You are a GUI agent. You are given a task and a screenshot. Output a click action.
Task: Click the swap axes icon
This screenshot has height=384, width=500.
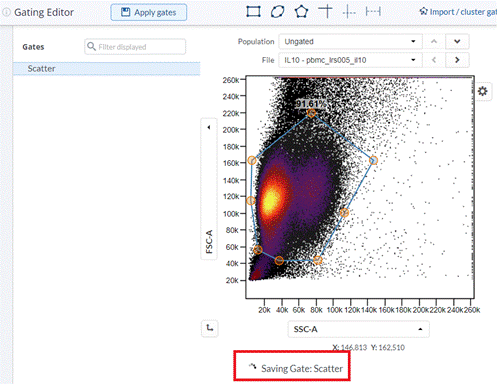(210, 328)
